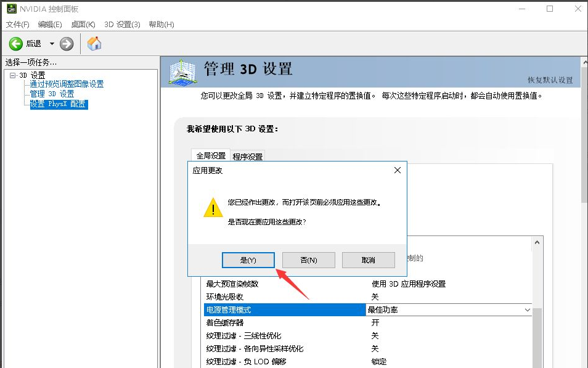Click the Forward arrow icon
588x368 pixels.
pyautogui.click(x=67, y=44)
